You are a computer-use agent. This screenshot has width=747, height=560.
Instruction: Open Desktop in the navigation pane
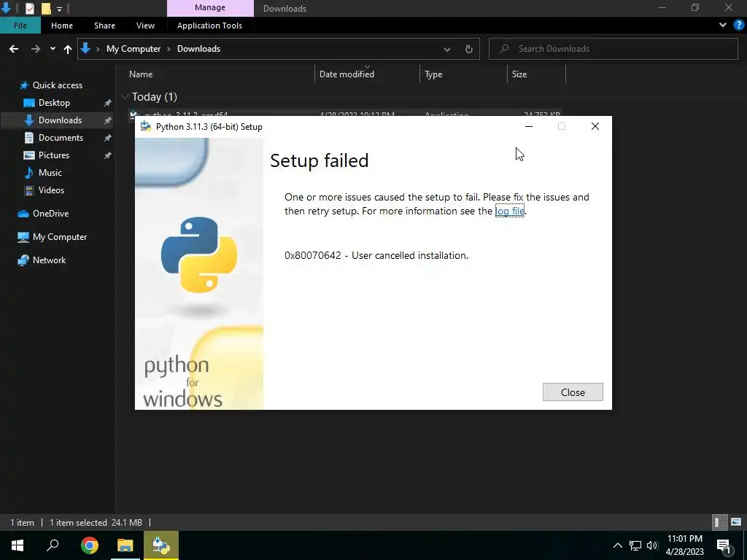pos(54,103)
